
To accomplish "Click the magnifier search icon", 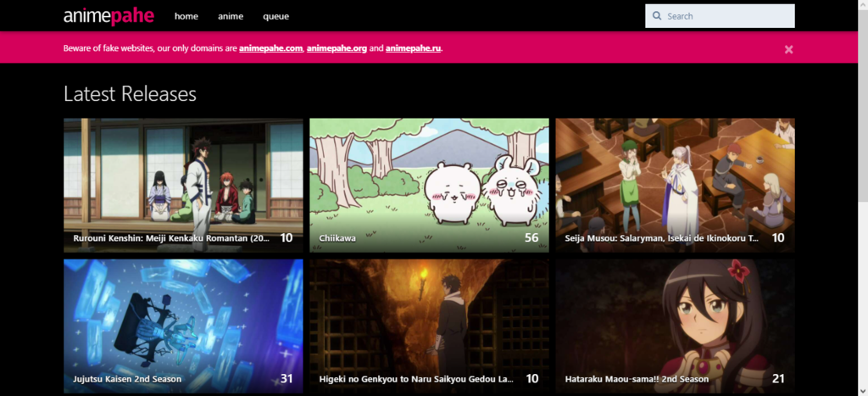I will [657, 16].
